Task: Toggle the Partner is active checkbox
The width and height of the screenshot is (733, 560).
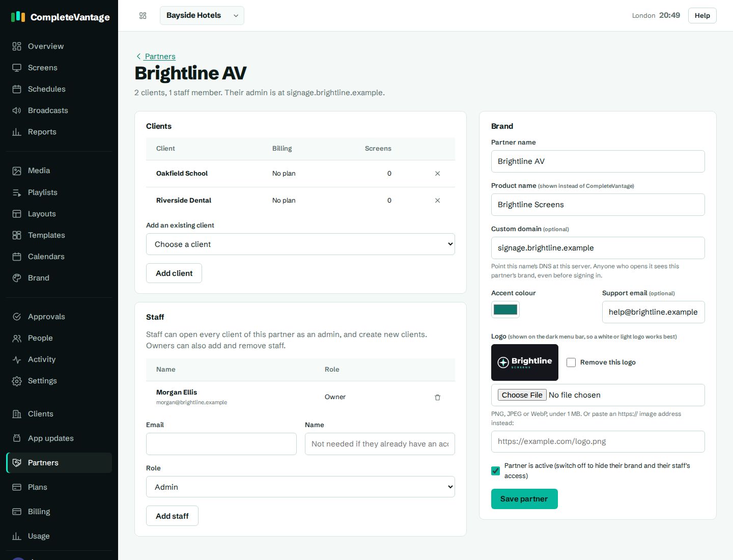Action: [495, 471]
